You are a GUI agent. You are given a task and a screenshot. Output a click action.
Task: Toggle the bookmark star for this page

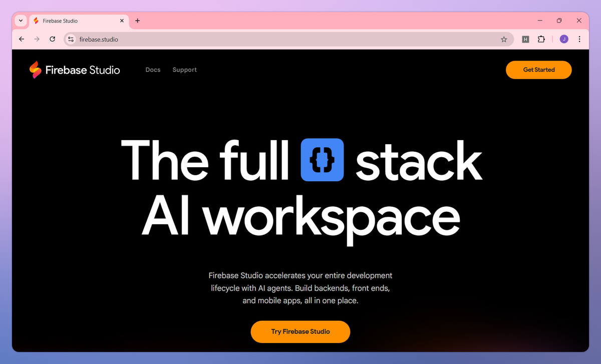pyautogui.click(x=504, y=39)
